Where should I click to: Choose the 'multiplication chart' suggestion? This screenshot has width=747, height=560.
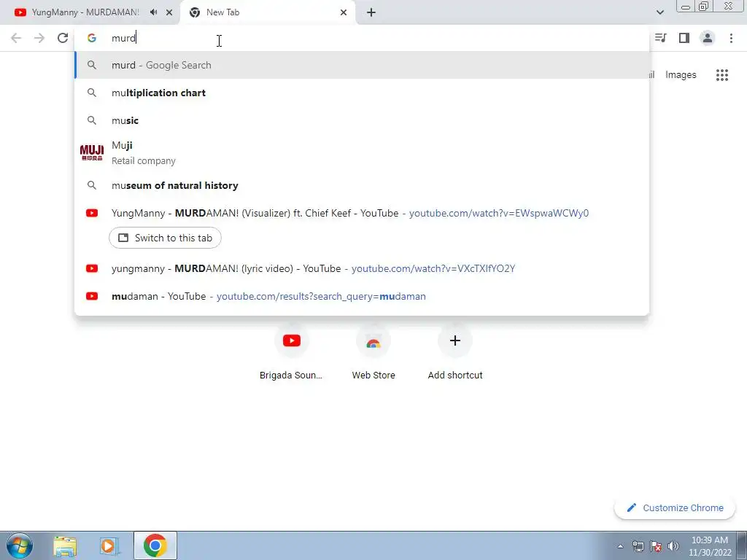pos(362,93)
